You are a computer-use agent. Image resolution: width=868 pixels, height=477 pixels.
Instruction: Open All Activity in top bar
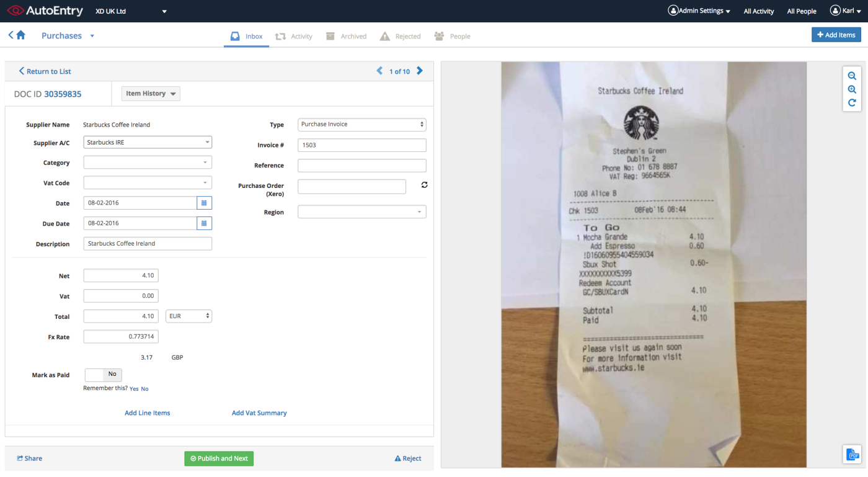759,11
